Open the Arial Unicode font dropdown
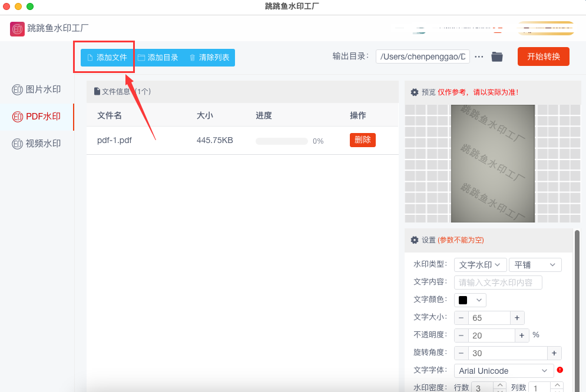 (503, 371)
